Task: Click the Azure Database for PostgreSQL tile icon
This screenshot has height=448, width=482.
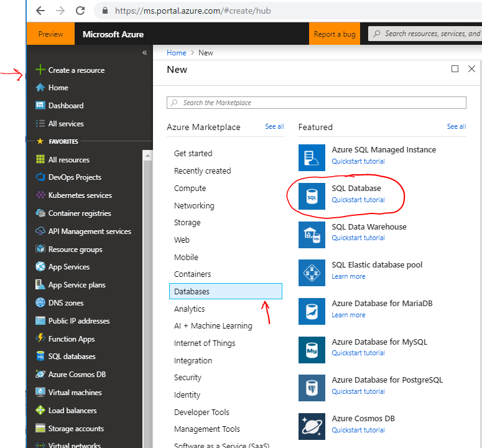Action: (312, 388)
